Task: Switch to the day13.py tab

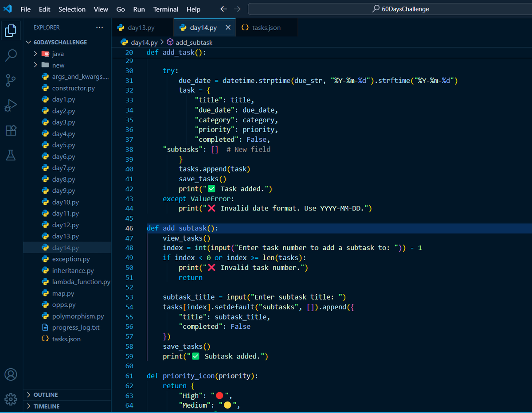Action: click(x=142, y=27)
